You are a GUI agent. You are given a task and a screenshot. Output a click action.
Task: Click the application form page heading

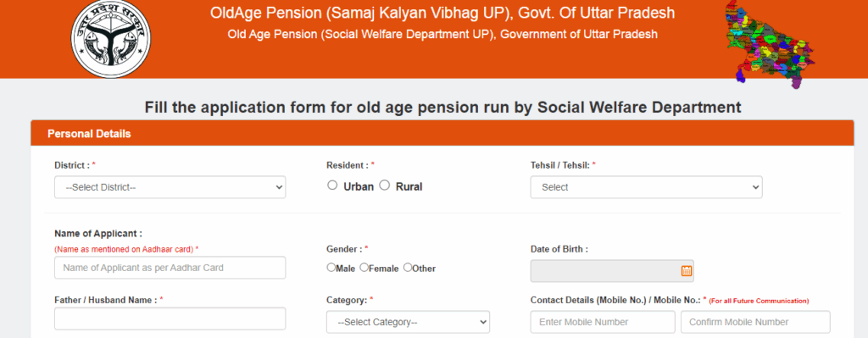coord(442,107)
